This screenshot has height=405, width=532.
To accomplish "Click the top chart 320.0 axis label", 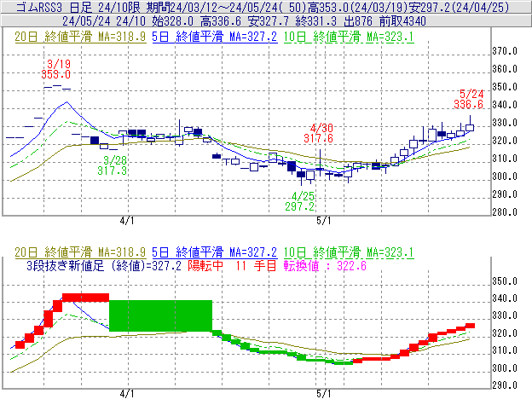I will [505, 141].
